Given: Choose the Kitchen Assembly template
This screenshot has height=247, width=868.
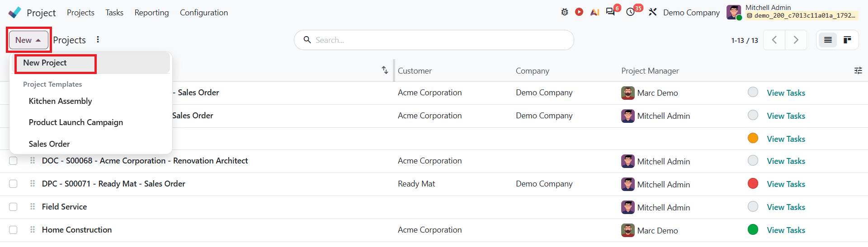Looking at the screenshot, I should click(x=60, y=101).
